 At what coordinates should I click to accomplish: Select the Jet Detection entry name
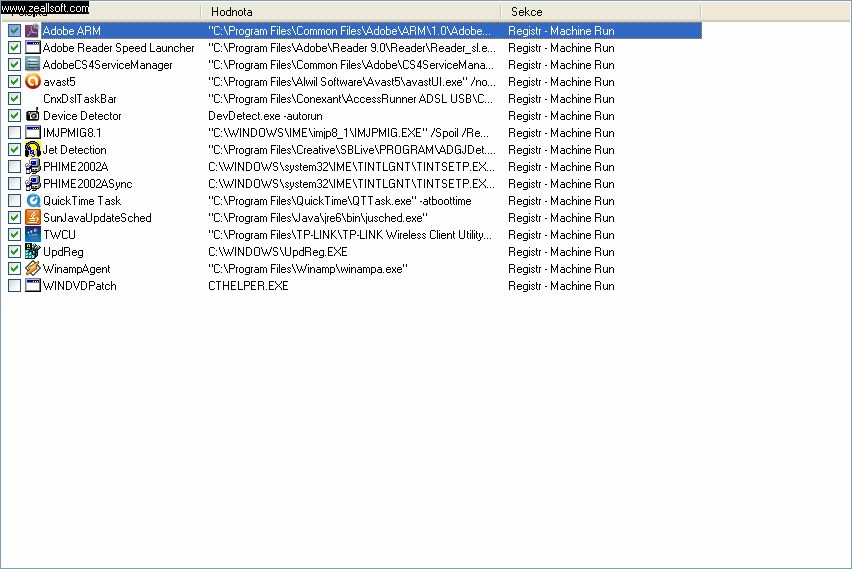(74, 149)
